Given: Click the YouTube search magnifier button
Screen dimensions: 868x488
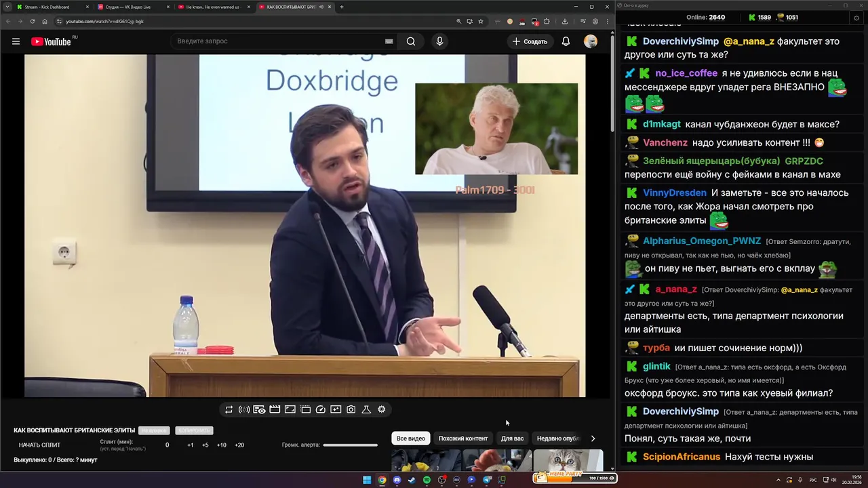Looking at the screenshot, I should [411, 41].
